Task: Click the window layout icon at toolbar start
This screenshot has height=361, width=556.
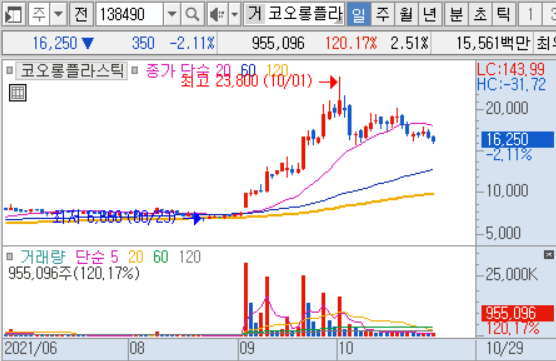Action: click(13, 14)
